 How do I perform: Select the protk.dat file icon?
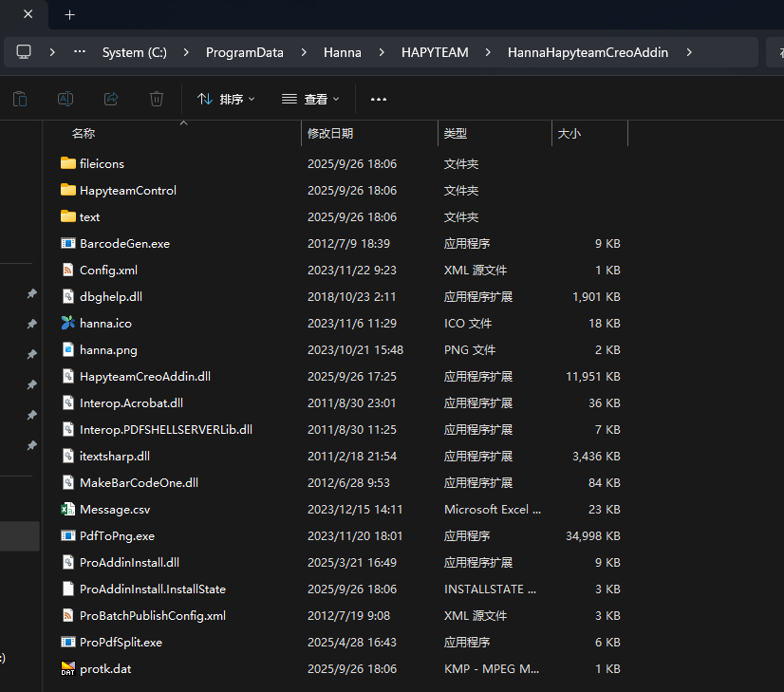click(67, 668)
